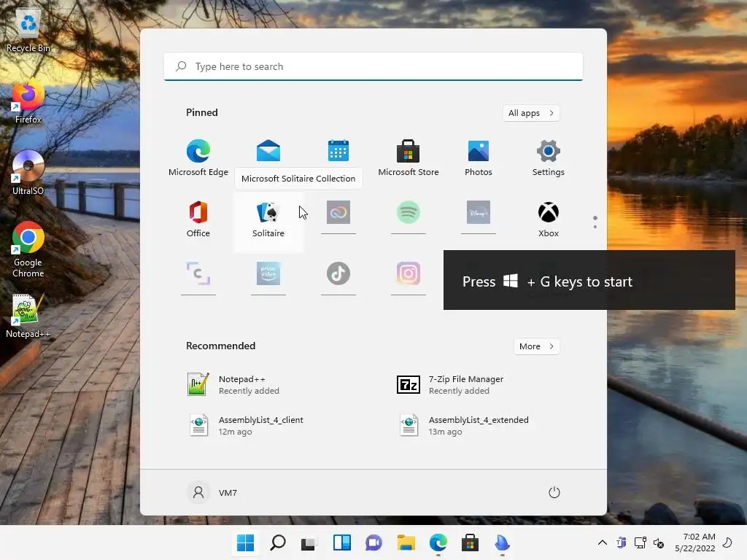Open Microsoft Store taskbar icon

(471, 542)
